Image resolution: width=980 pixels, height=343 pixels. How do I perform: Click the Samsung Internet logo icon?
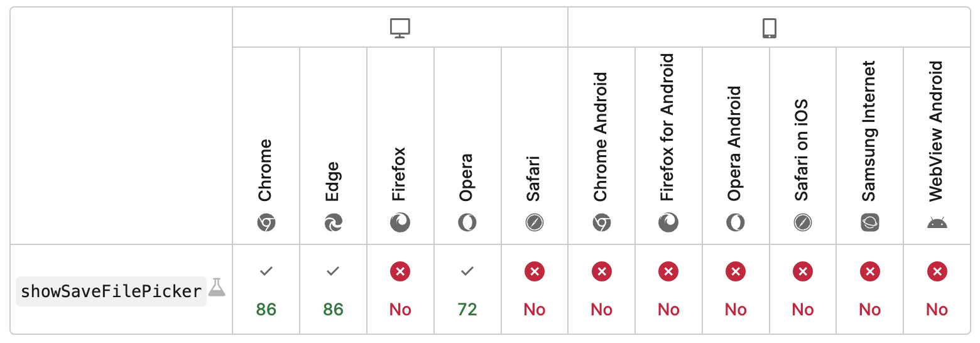[x=869, y=222]
